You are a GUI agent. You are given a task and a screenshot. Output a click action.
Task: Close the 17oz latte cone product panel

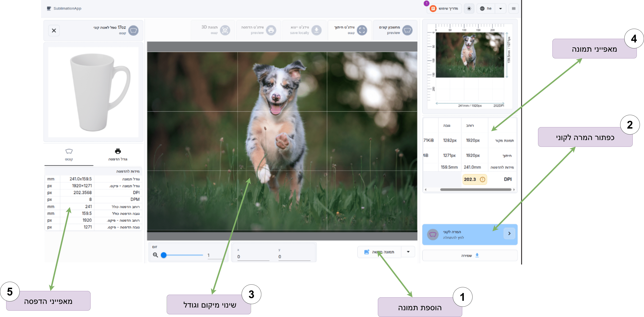point(54,31)
